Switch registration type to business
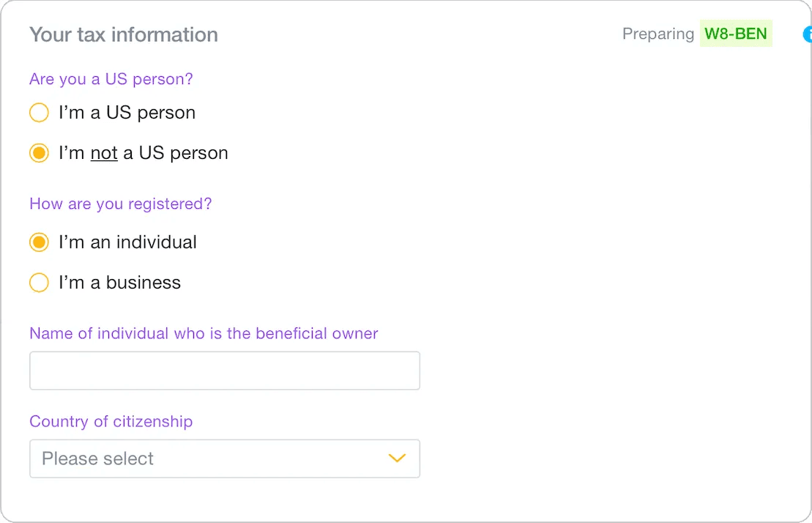Screen dimensions: 812x523 (x=39, y=282)
